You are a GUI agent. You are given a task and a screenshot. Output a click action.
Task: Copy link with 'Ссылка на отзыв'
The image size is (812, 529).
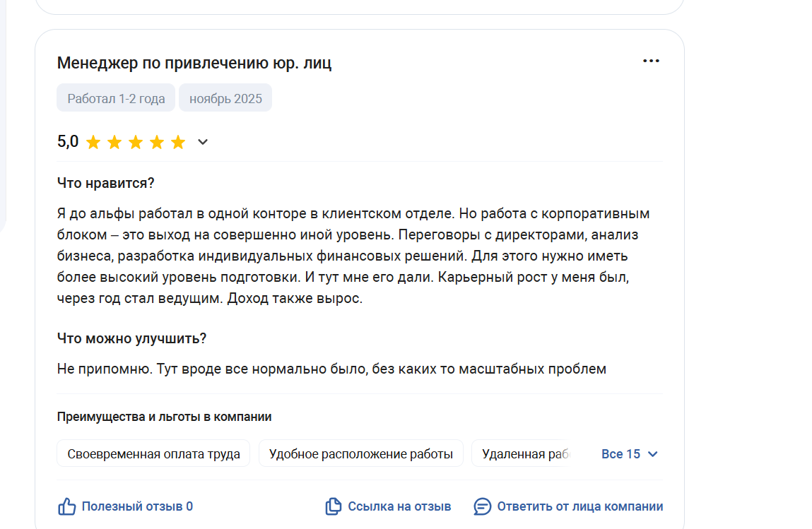point(399,506)
